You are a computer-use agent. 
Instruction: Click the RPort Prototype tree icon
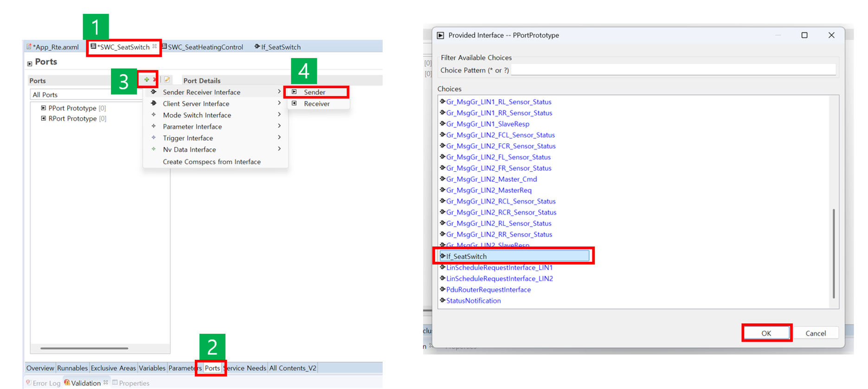(x=44, y=119)
